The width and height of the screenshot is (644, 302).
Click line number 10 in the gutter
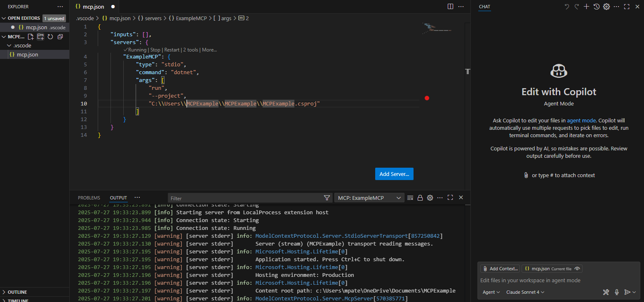84,103
